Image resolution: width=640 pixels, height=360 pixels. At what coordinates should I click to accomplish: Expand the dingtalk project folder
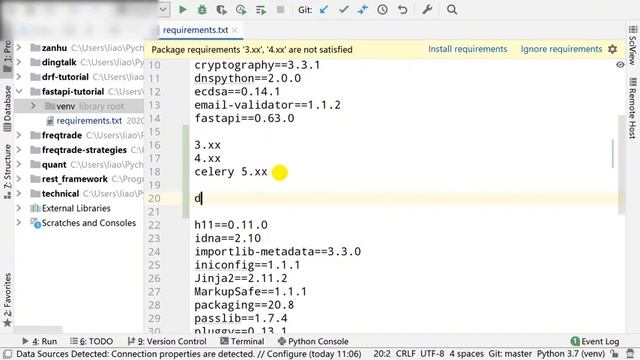[19, 62]
